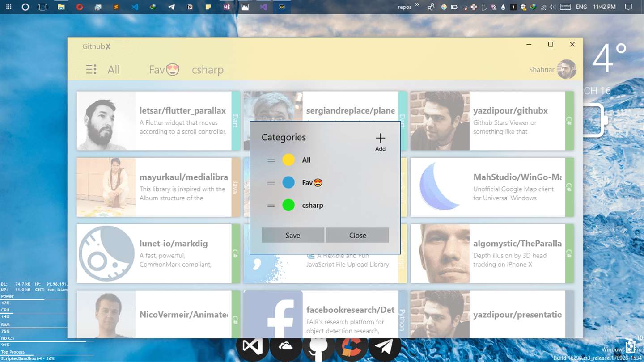Open NicoVermeir/Animated repository title
Screen dimensions: 644x362
(x=184, y=315)
